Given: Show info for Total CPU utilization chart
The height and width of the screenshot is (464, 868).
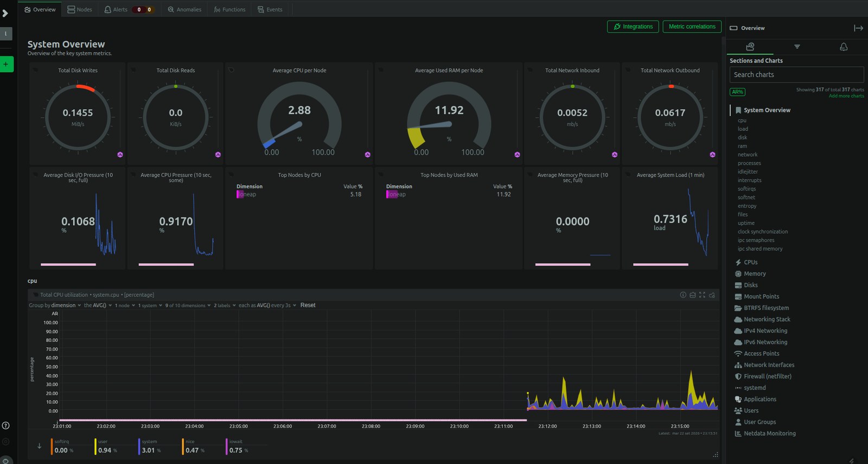Looking at the screenshot, I should [x=683, y=295].
